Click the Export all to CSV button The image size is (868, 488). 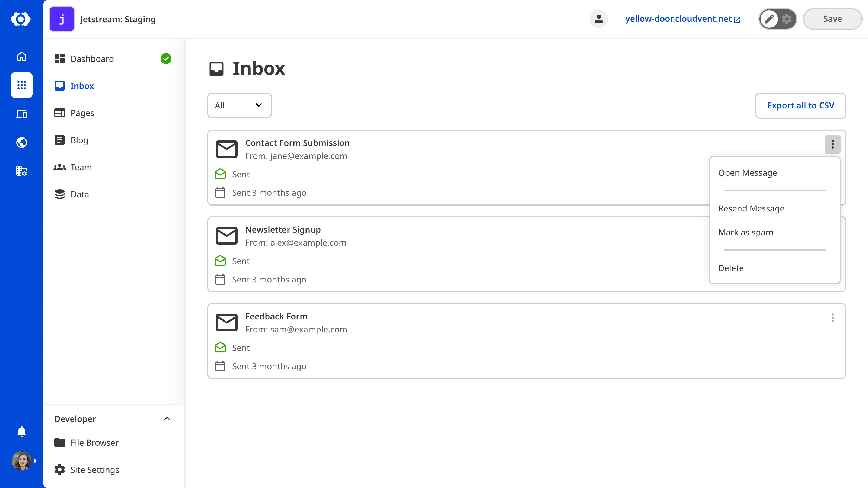pos(801,105)
